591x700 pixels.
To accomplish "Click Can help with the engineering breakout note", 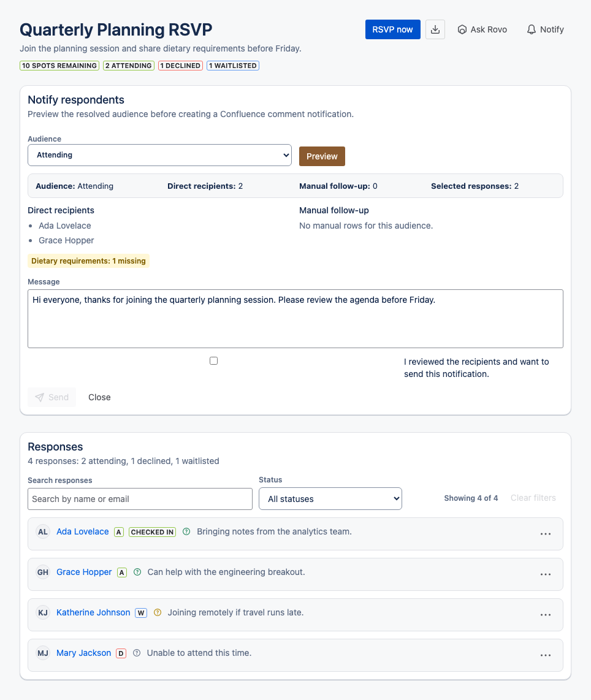I will tap(226, 573).
